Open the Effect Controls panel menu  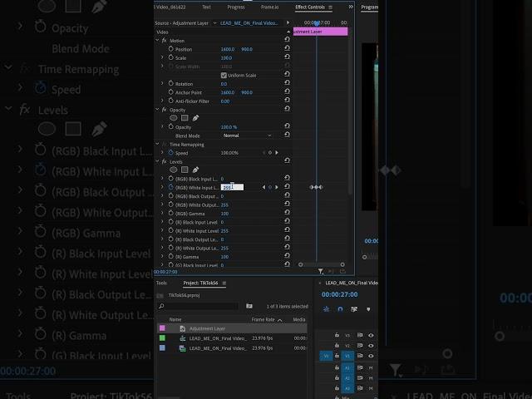coord(331,7)
